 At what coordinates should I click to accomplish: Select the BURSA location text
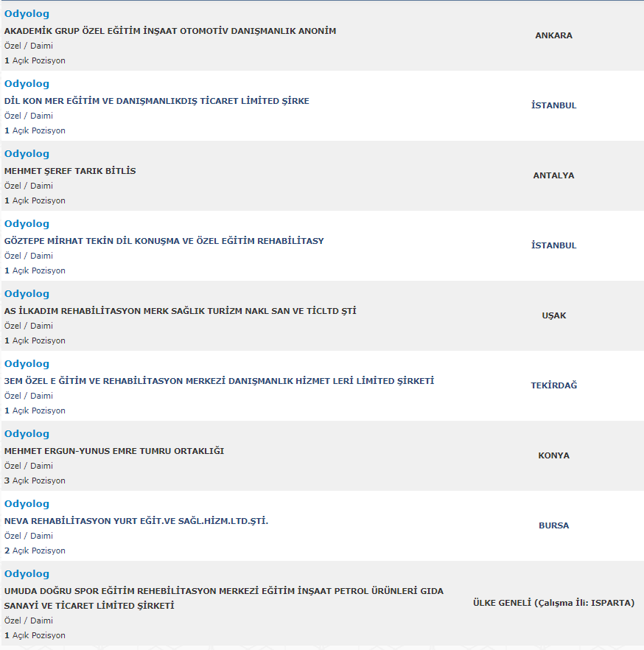click(x=553, y=525)
